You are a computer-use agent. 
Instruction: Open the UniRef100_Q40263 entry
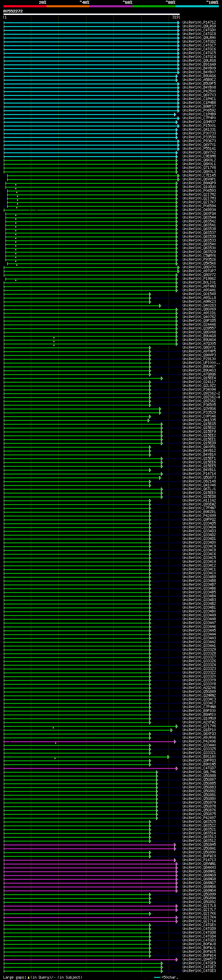(x=199, y=306)
